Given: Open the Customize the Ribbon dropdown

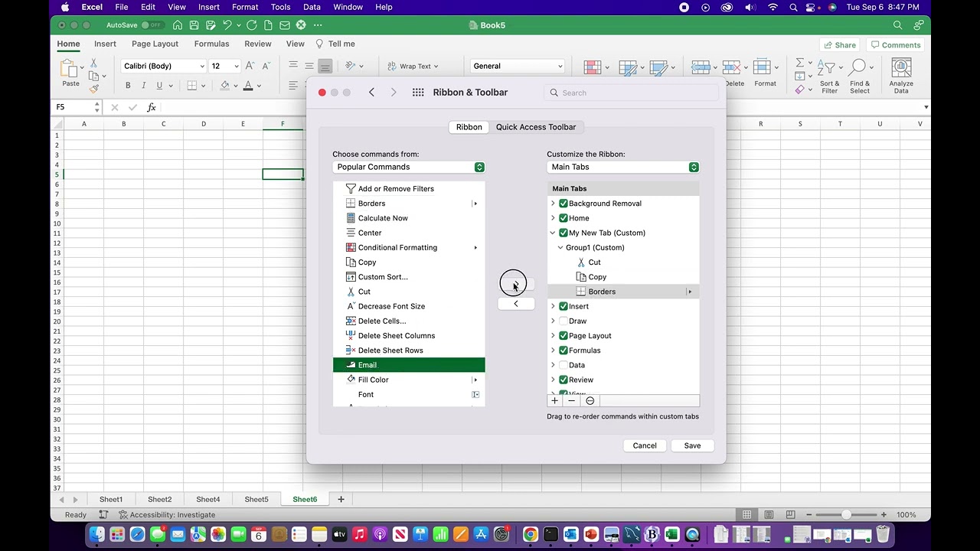Looking at the screenshot, I should click(x=623, y=167).
